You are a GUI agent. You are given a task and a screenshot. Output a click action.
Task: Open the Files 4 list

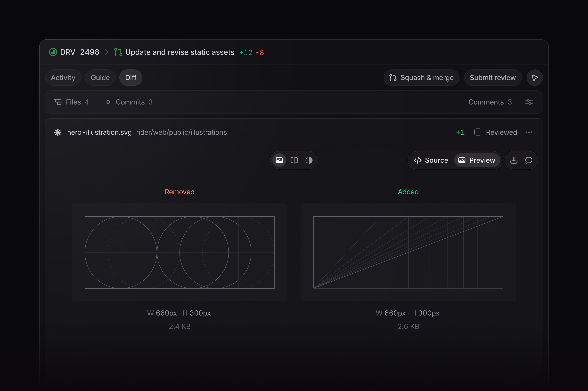tap(71, 102)
